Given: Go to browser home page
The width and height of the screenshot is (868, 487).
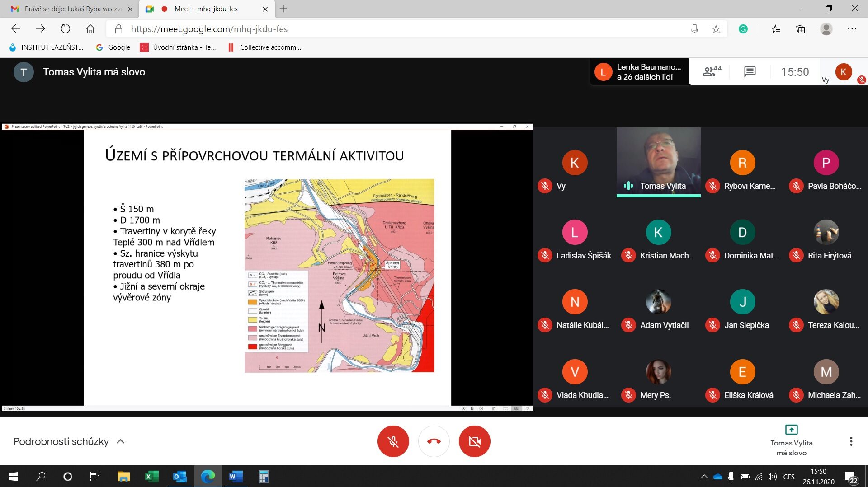Looking at the screenshot, I should pyautogui.click(x=90, y=29).
